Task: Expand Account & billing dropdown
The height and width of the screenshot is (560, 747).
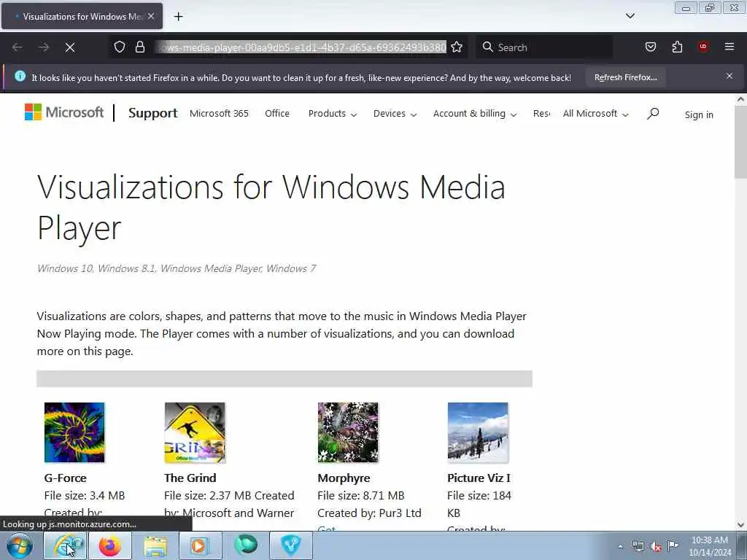Action: click(x=475, y=113)
